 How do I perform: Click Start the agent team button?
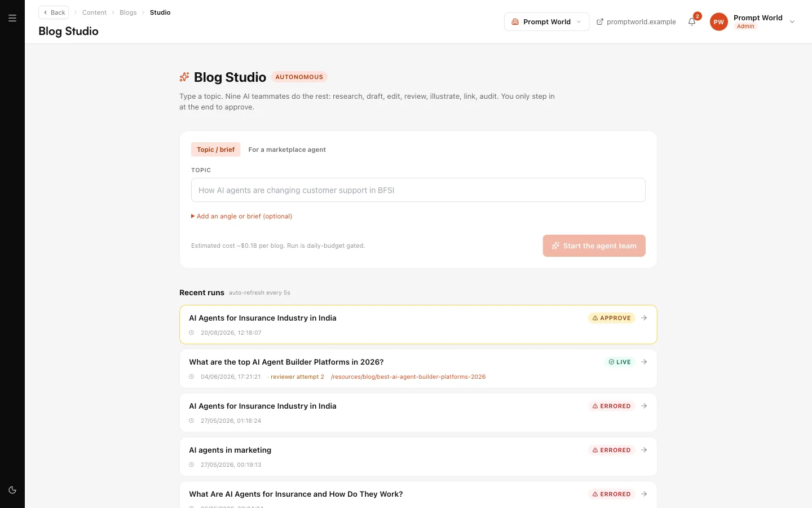point(594,246)
